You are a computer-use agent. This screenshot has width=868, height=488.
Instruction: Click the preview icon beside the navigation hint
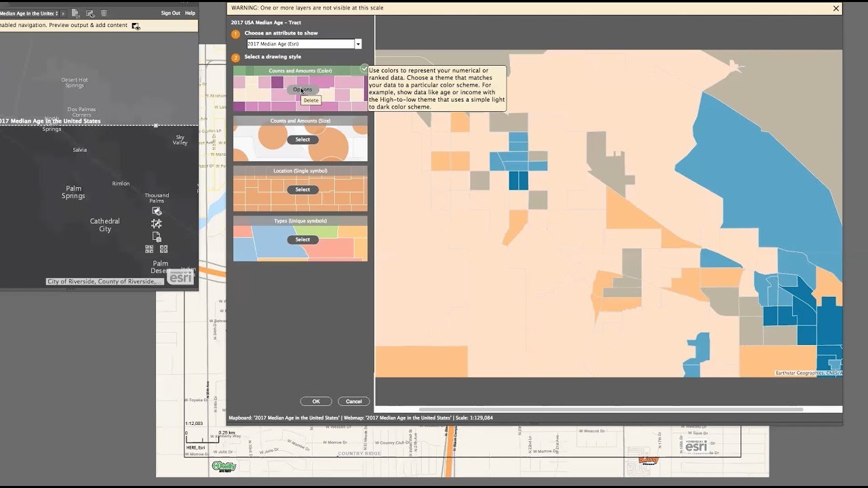[x=136, y=26]
